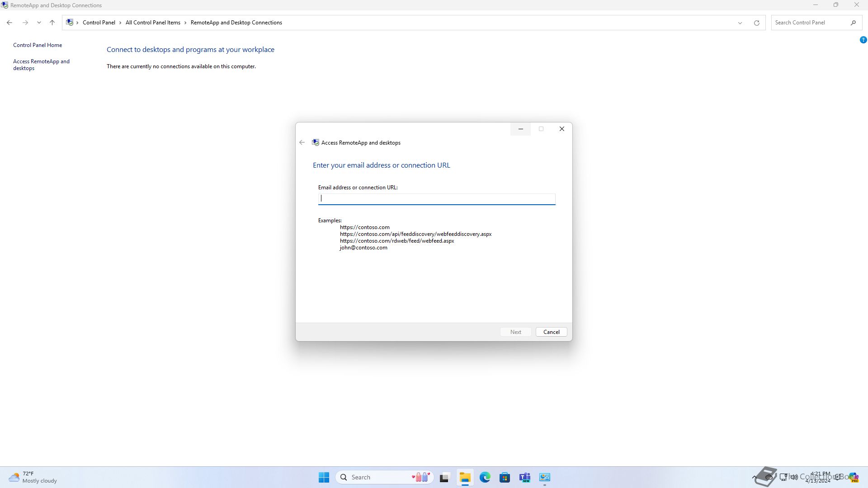Image resolution: width=868 pixels, height=488 pixels.
Task: Open the weather widget showing 72°F
Action: tap(33, 477)
